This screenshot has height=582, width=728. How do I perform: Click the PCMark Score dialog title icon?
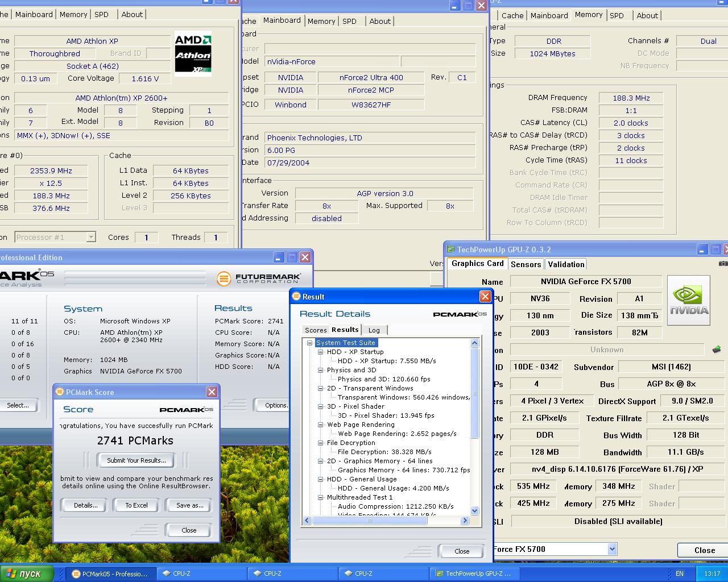[60, 392]
